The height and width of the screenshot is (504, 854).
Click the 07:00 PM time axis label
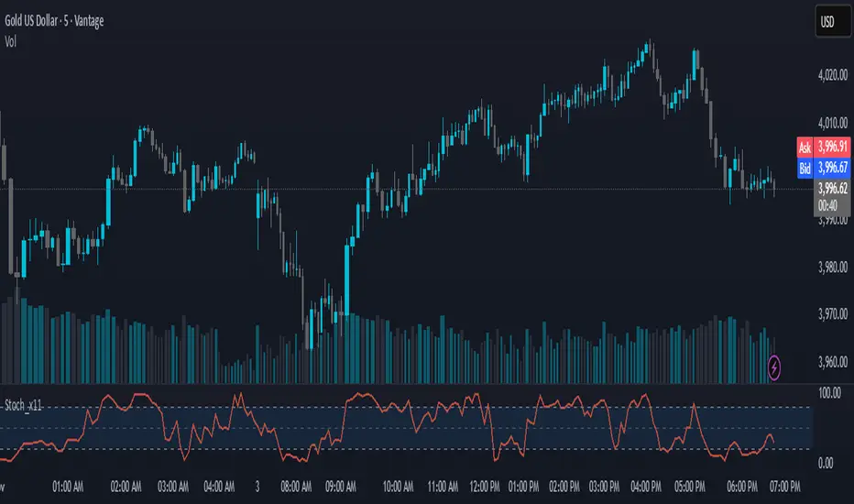pos(785,485)
